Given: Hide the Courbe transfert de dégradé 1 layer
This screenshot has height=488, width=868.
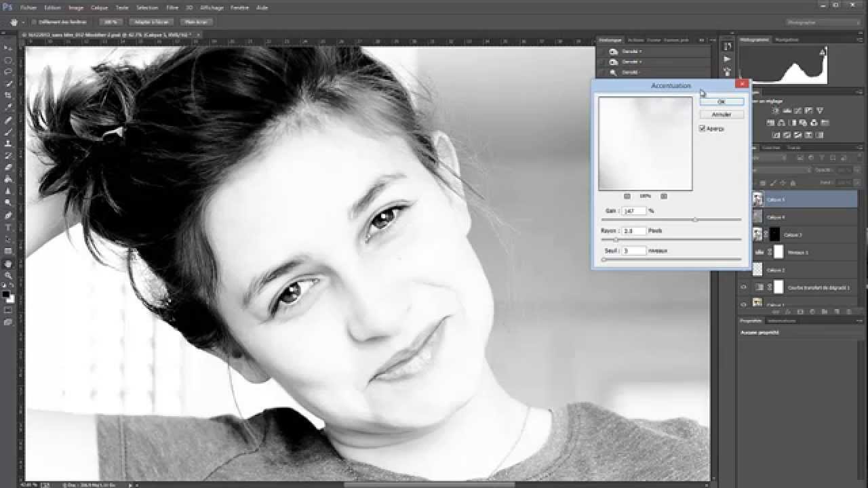Looking at the screenshot, I should click(743, 287).
